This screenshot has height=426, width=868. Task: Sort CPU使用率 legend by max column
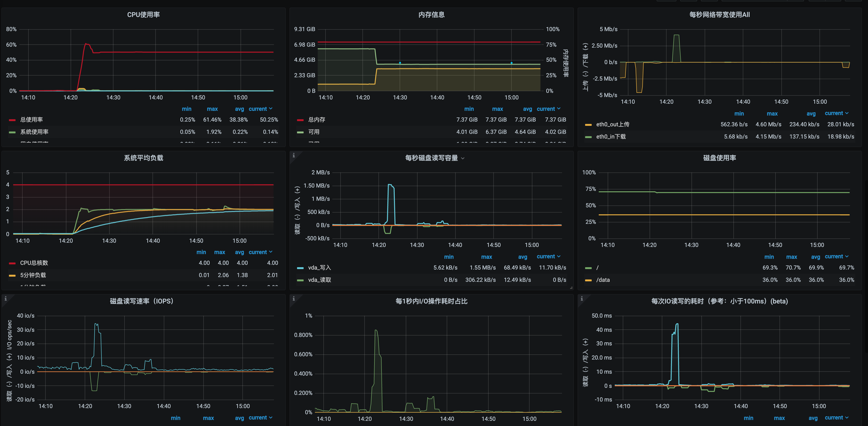[x=212, y=109]
